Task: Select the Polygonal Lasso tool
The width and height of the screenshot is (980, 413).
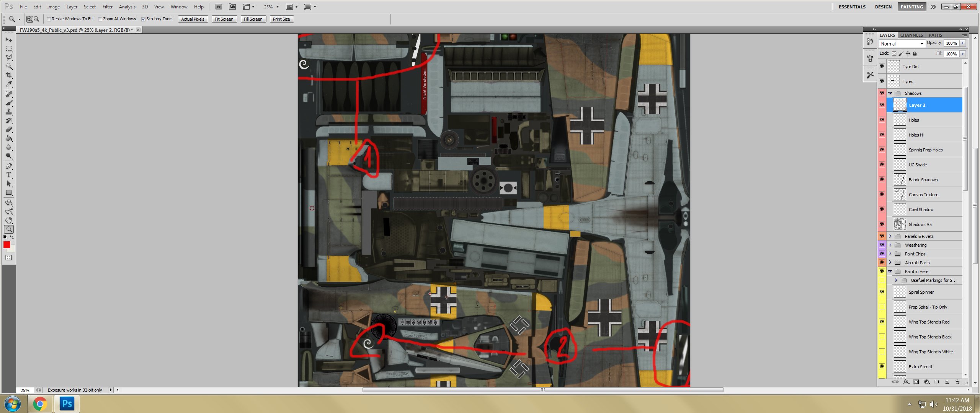Action: [x=9, y=57]
